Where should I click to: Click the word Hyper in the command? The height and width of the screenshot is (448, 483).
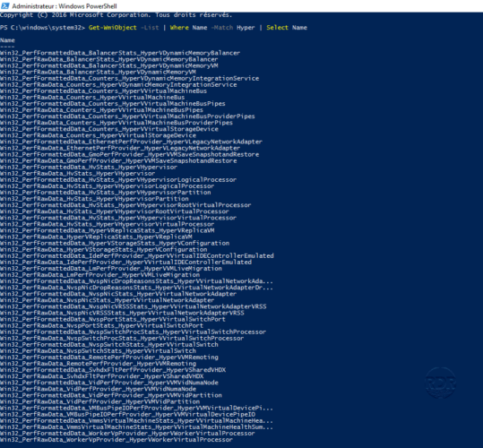pos(246,28)
